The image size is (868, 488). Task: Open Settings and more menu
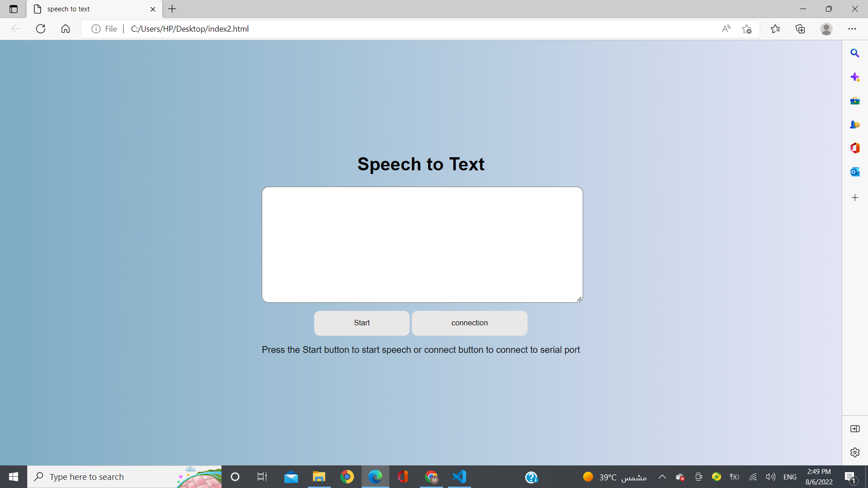click(852, 29)
